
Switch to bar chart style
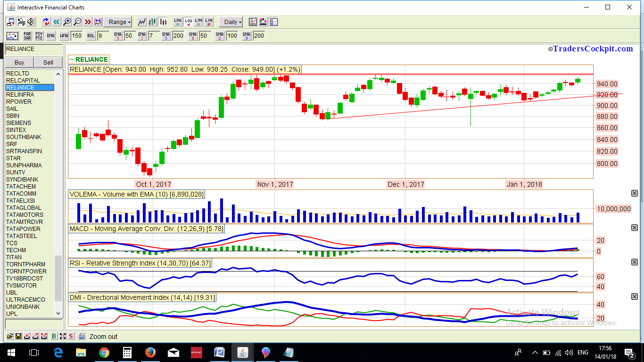(152, 22)
